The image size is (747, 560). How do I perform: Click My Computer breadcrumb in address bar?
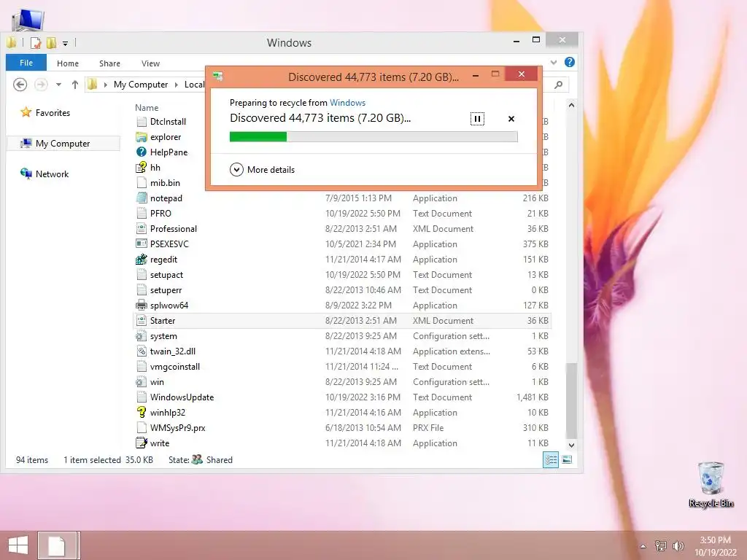pyautogui.click(x=141, y=85)
